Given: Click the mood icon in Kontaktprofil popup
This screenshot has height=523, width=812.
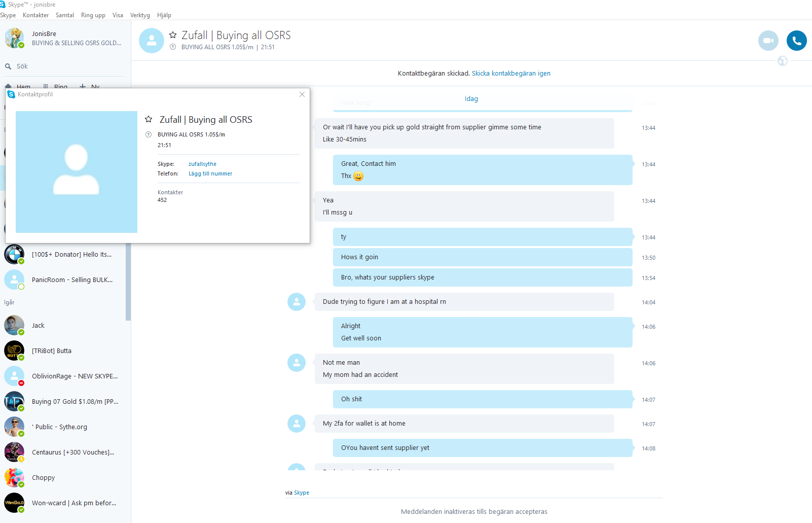Looking at the screenshot, I should click(x=149, y=134).
